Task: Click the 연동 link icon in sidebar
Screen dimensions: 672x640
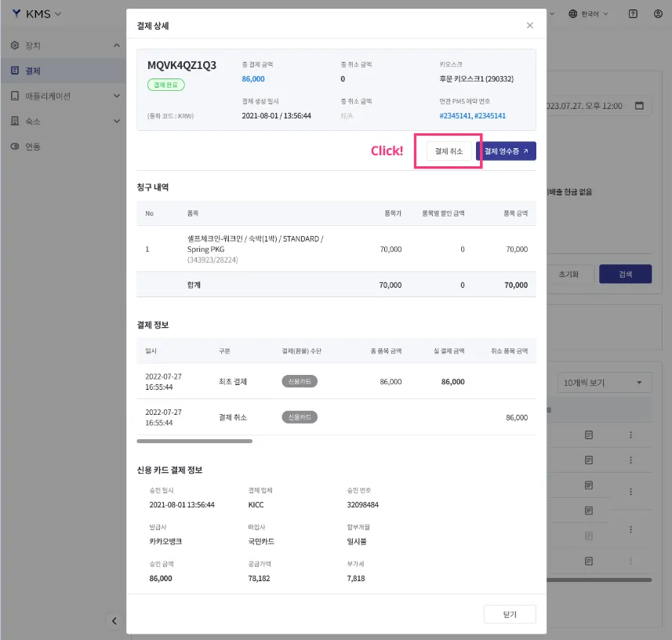Action: pyautogui.click(x=15, y=147)
